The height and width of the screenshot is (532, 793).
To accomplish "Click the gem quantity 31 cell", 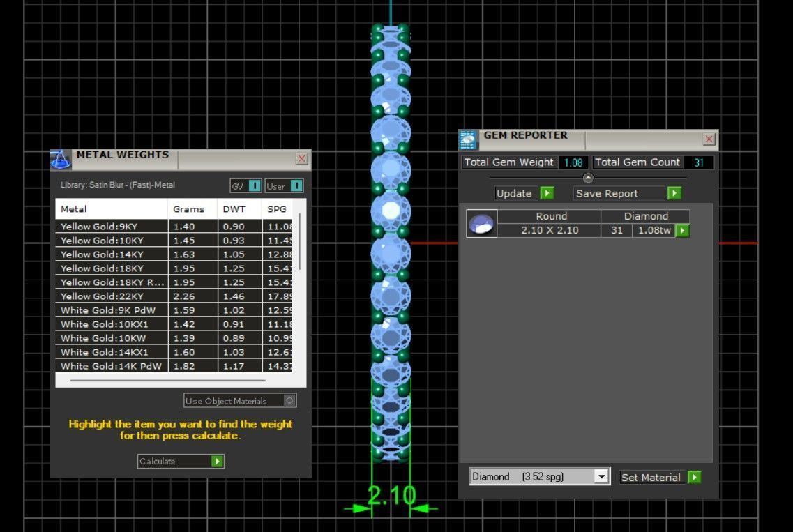I will pos(617,230).
